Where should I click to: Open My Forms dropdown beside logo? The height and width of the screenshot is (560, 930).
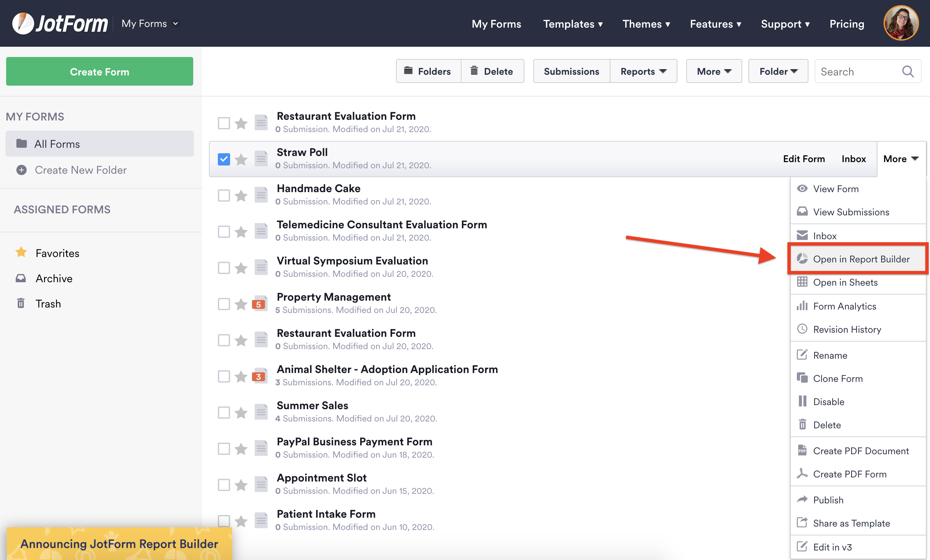pos(150,24)
